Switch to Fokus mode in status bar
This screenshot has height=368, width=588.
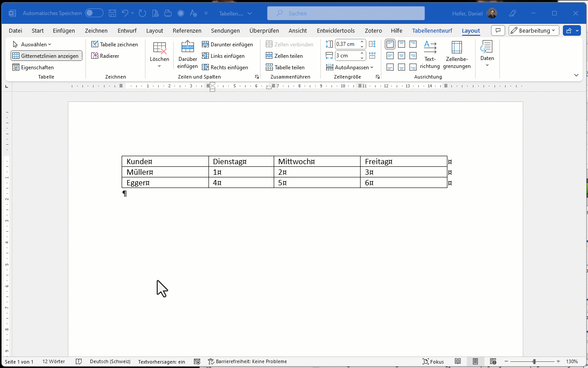click(x=433, y=361)
